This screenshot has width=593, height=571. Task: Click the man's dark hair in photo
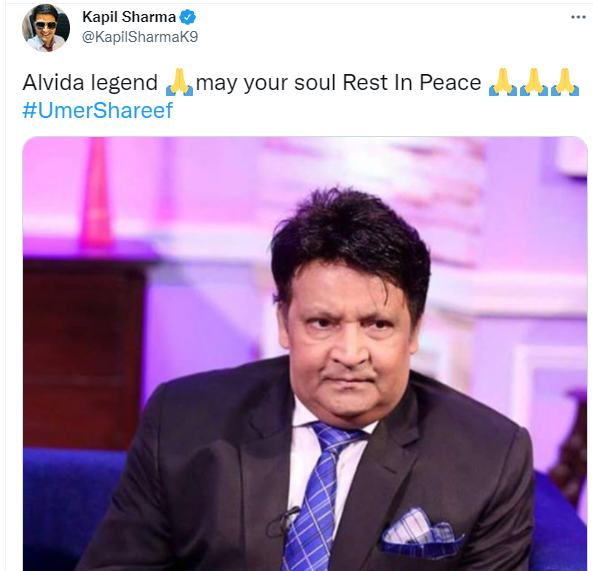tap(350, 242)
